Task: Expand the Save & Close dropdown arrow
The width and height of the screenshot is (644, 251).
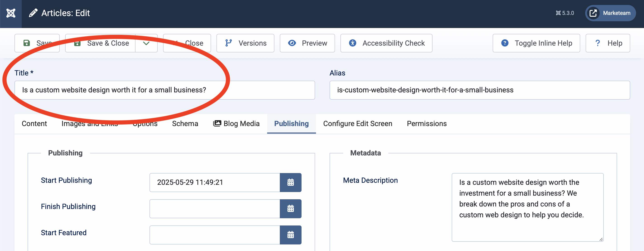Action: coord(146,43)
